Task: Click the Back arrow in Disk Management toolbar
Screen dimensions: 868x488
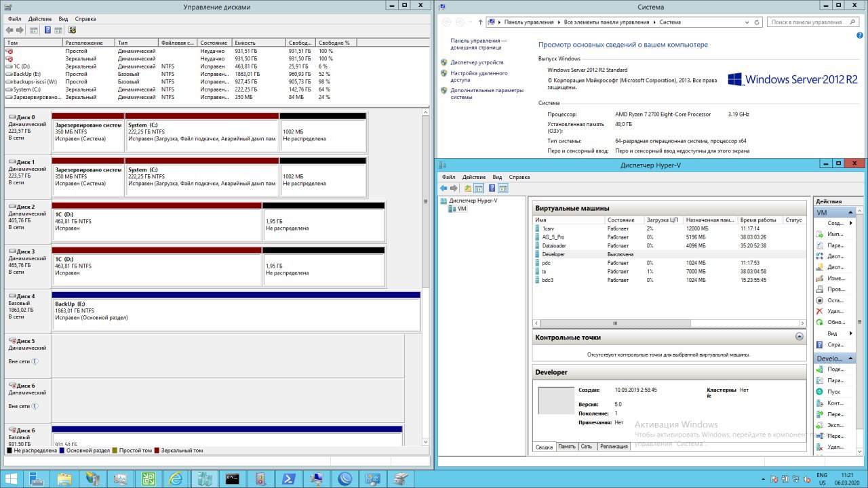Action: pyautogui.click(x=9, y=30)
